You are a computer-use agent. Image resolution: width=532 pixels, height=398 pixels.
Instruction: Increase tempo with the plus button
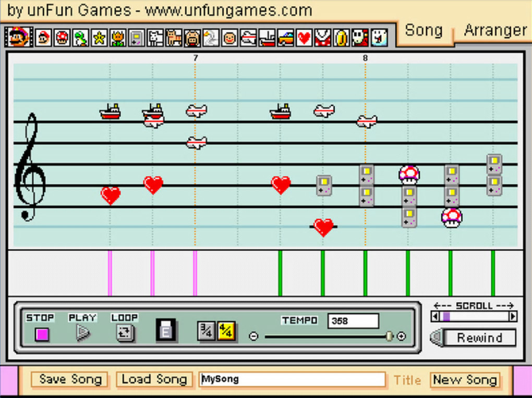[402, 337]
